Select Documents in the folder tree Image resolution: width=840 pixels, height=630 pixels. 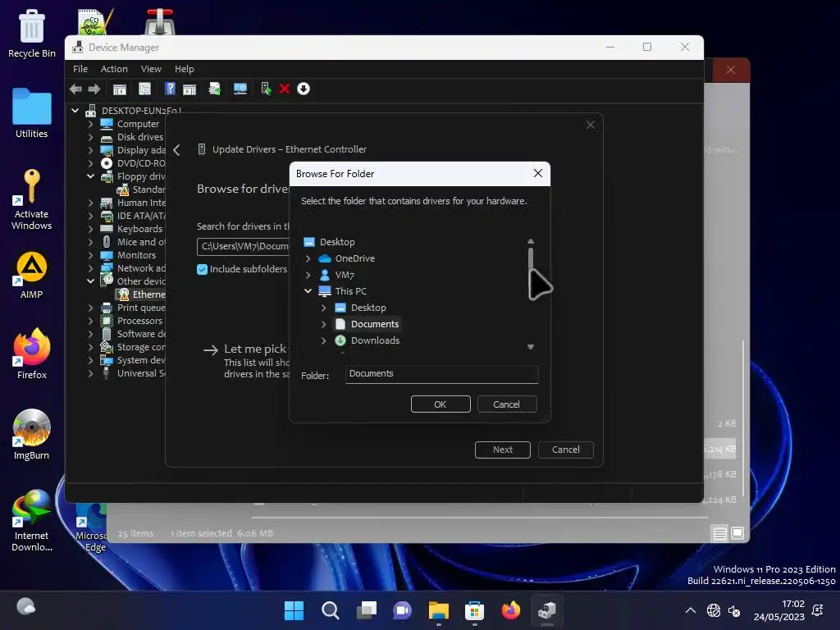pos(374,324)
